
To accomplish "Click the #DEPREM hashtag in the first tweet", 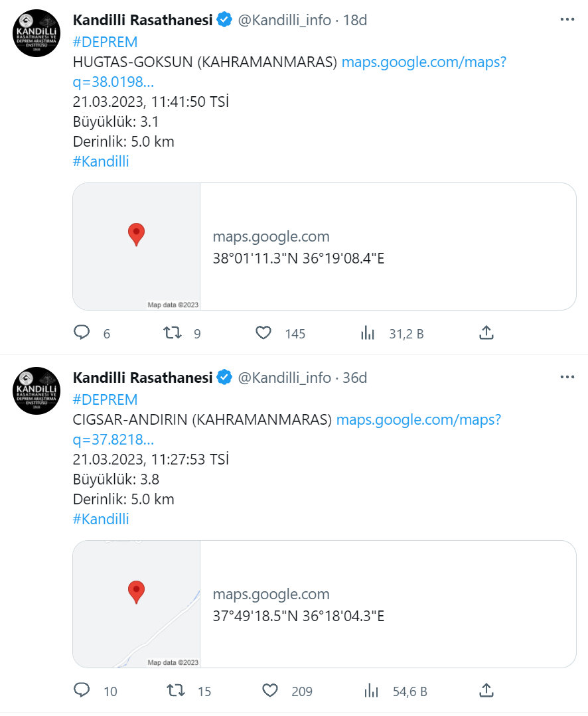I will [105, 42].
